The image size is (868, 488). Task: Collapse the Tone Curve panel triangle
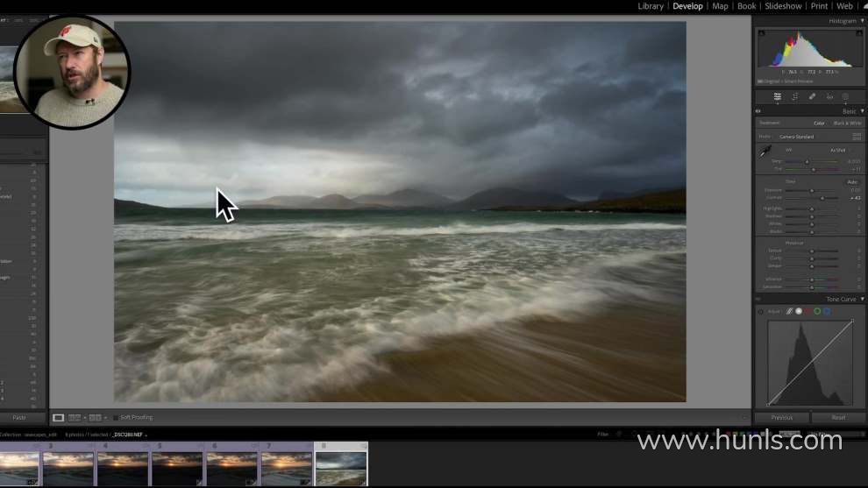[862, 299]
